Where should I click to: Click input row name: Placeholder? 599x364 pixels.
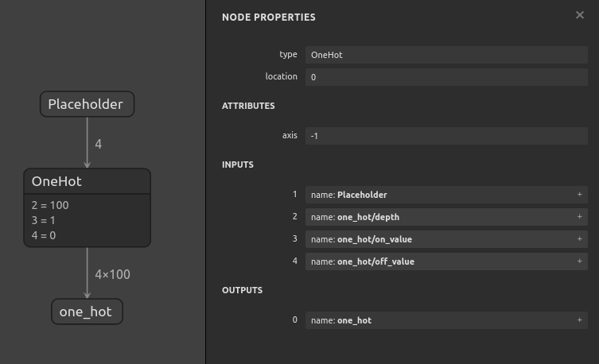tap(446, 195)
